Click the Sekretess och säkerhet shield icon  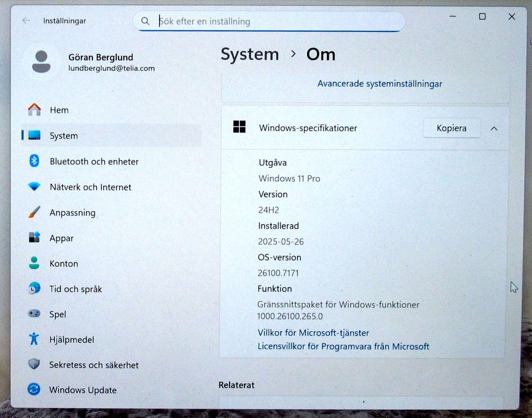(x=34, y=364)
